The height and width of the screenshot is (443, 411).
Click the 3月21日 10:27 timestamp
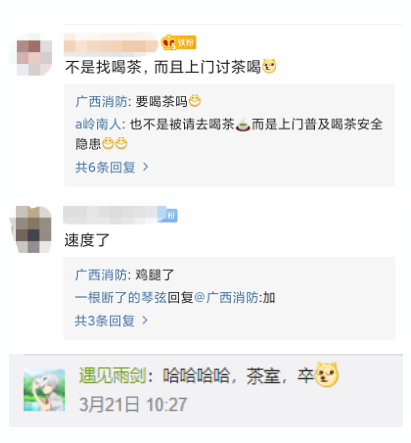point(133,405)
